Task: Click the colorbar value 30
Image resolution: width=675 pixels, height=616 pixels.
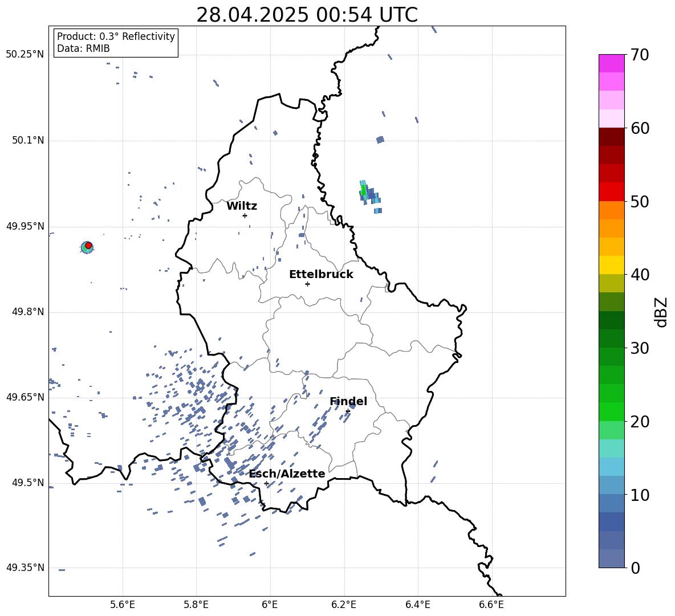Action: [640, 348]
